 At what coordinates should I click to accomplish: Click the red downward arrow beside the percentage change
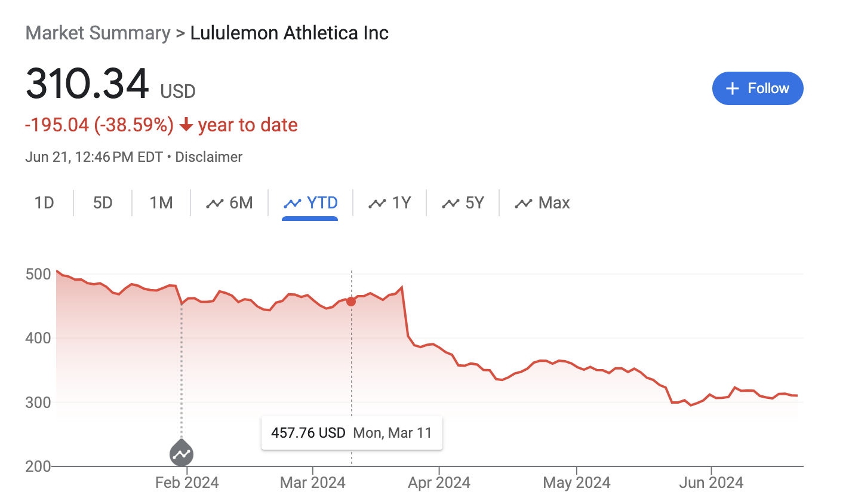point(186,125)
